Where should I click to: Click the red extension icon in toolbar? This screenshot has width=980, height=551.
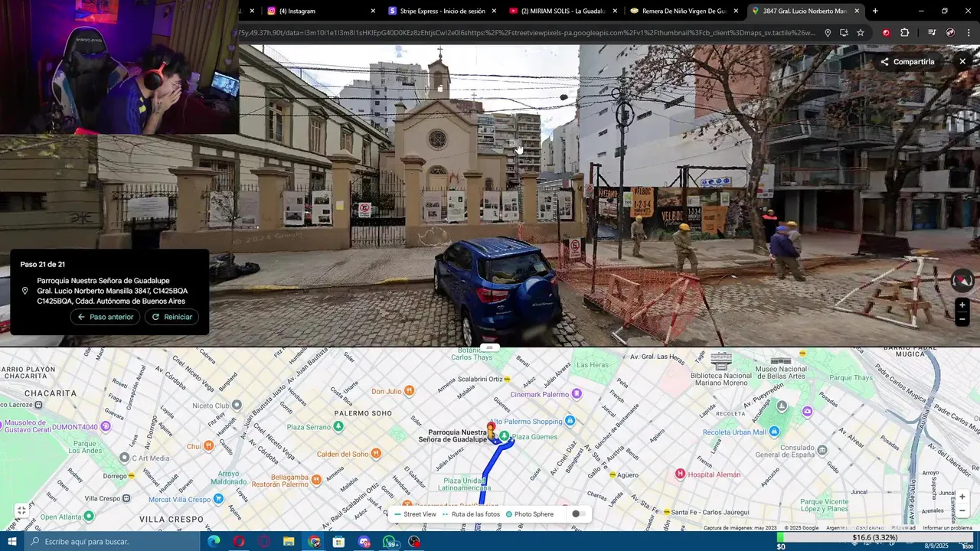[887, 33]
